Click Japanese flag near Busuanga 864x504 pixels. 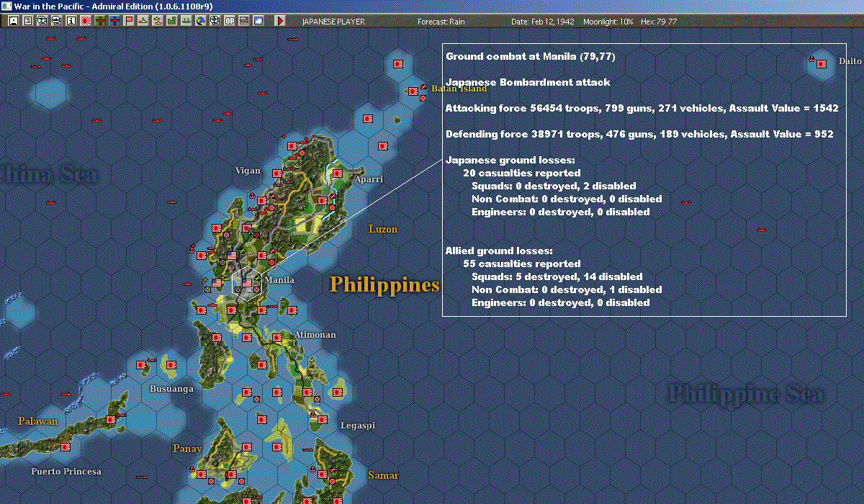pyautogui.click(x=171, y=365)
